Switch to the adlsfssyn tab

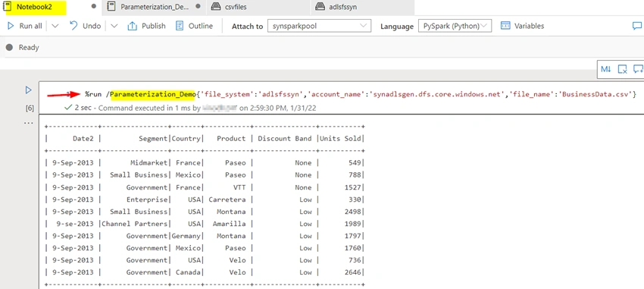(342, 7)
